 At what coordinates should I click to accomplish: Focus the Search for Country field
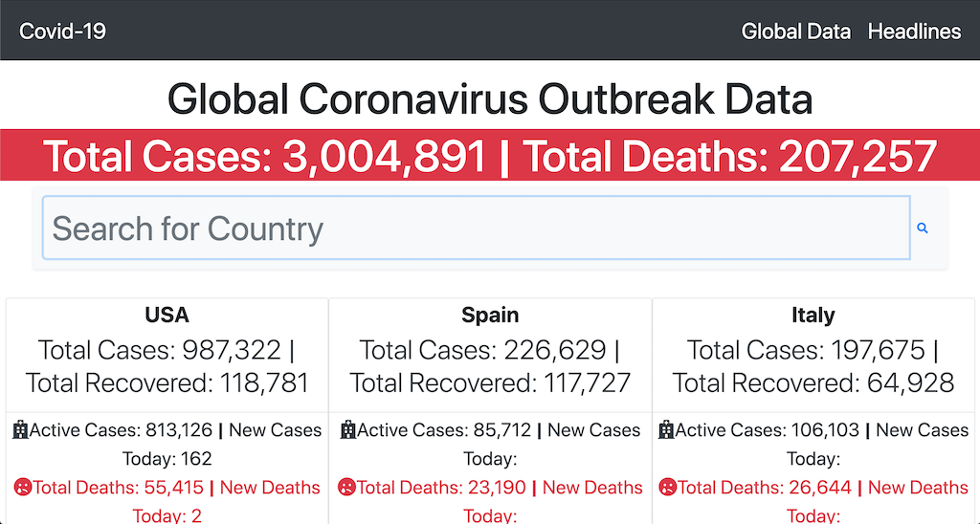[477, 228]
